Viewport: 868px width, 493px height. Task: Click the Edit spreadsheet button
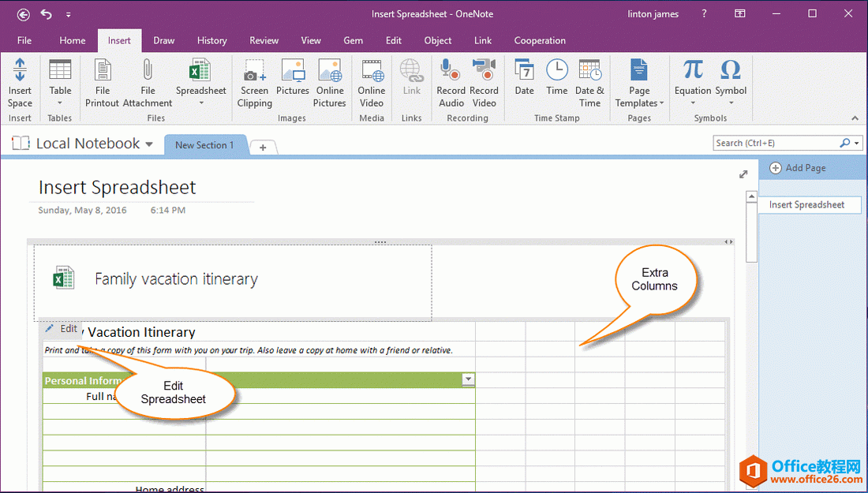click(62, 329)
